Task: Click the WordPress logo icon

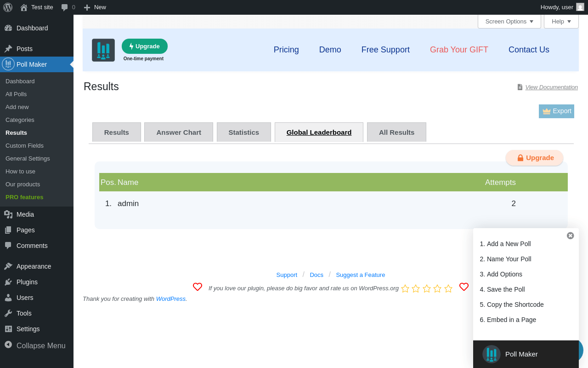Action: [x=8, y=7]
